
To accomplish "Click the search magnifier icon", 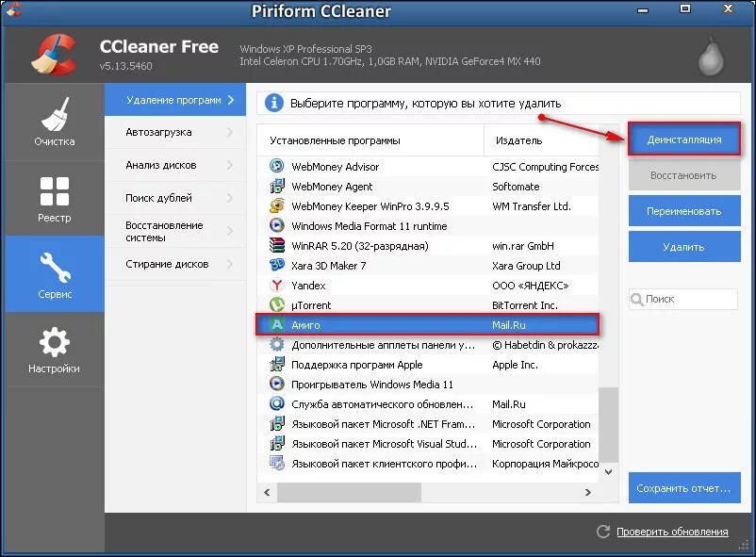I will click(637, 300).
